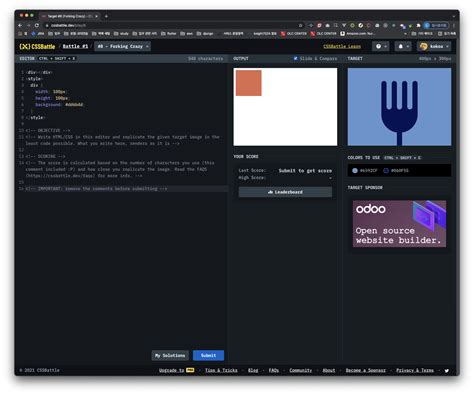Click the extensions puzzle-piece icon
474x395 pixels.
tap(419, 25)
